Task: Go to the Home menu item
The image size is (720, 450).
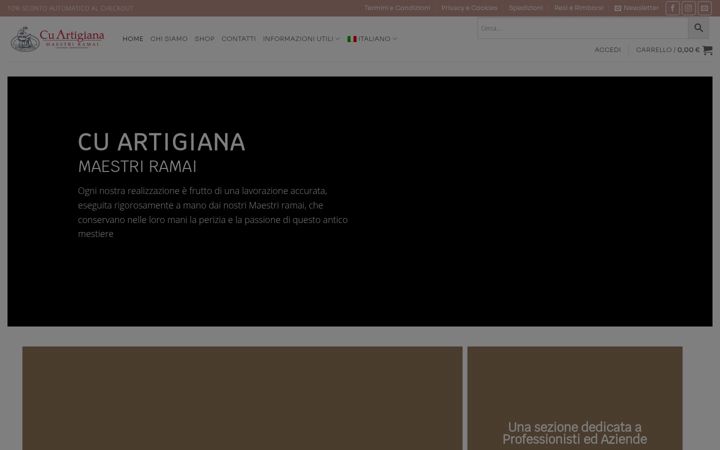Action: pos(133,39)
